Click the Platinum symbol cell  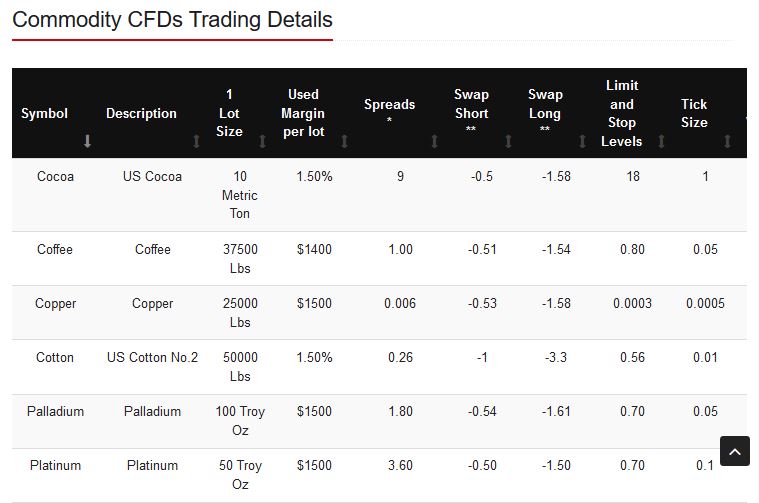55,465
